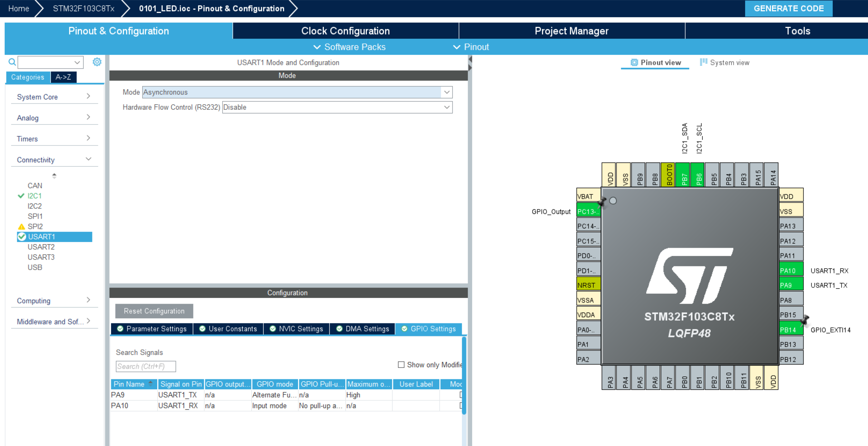Viewport: 868px width, 446px height.
Task: Click the USART1 enabled check icon
Action: pos(21,237)
